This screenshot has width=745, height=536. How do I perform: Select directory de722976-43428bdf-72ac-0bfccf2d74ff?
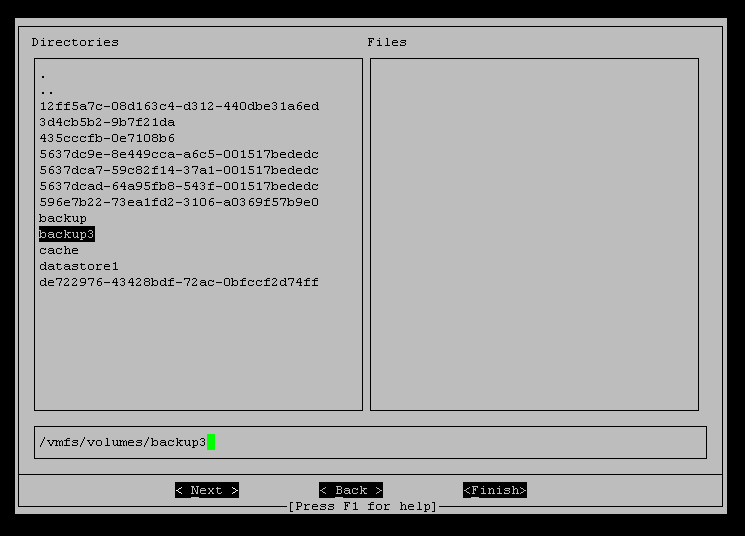(x=179, y=282)
